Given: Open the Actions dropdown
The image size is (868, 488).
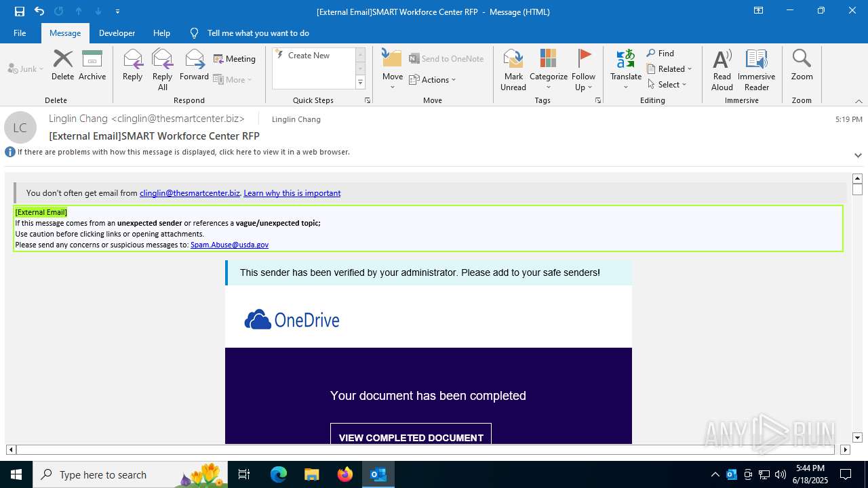Looking at the screenshot, I should click(x=433, y=79).
